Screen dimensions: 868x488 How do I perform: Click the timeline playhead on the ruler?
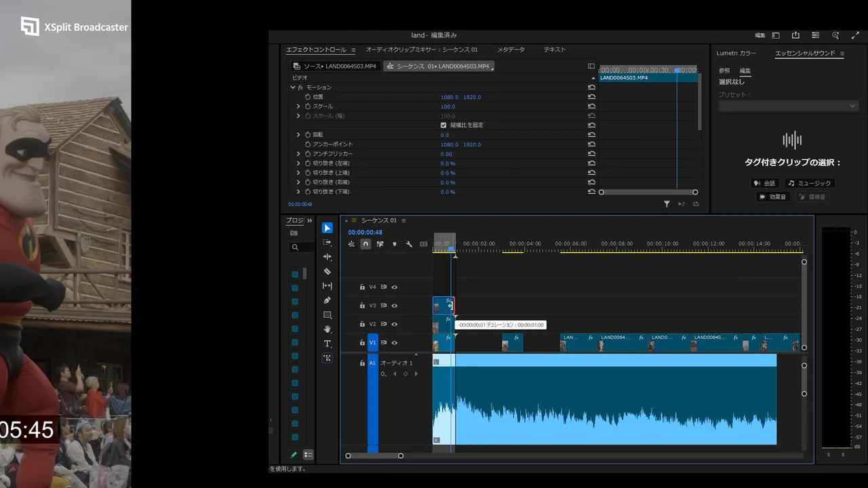pos(452,249)
